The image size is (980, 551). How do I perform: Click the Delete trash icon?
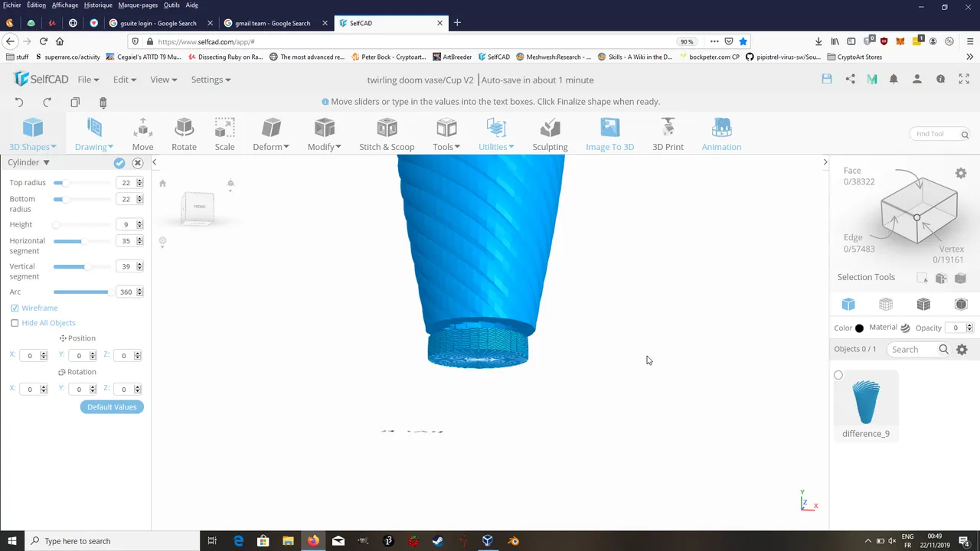pyautogui.click(x=103, y=103)
